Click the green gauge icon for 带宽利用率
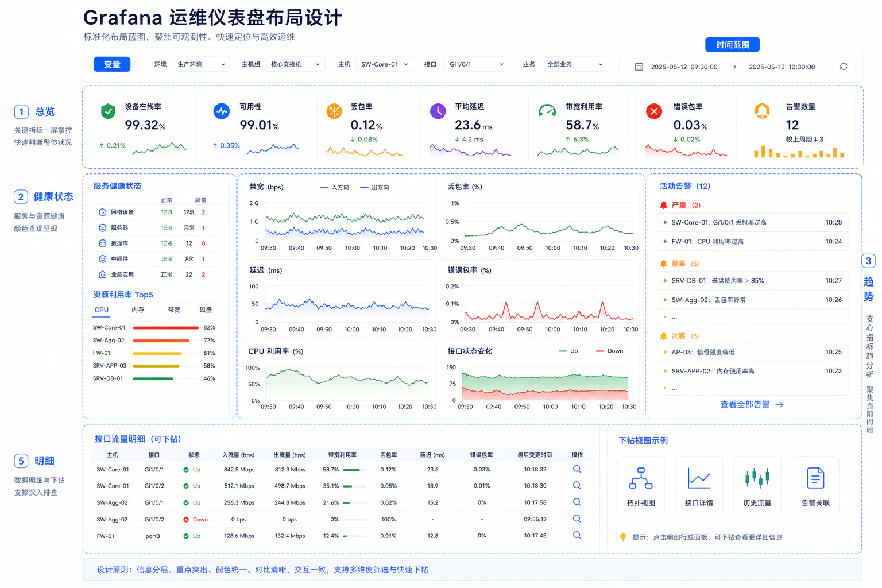Screen dimensions: 882x588 tap(547, 111)
